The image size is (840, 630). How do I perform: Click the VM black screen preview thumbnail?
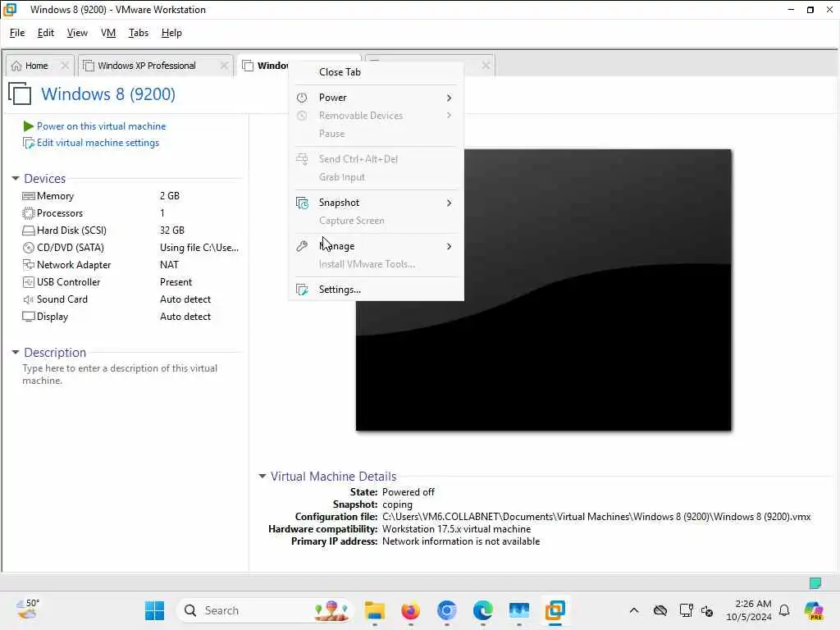(x=543, y=290)
